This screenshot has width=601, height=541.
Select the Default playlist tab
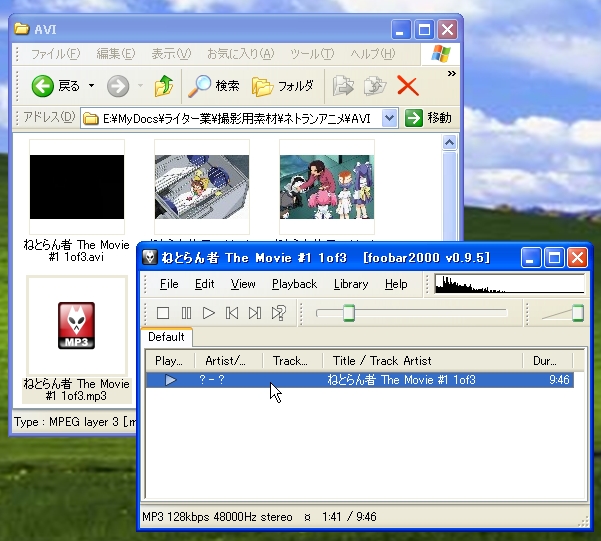point(166,337)
